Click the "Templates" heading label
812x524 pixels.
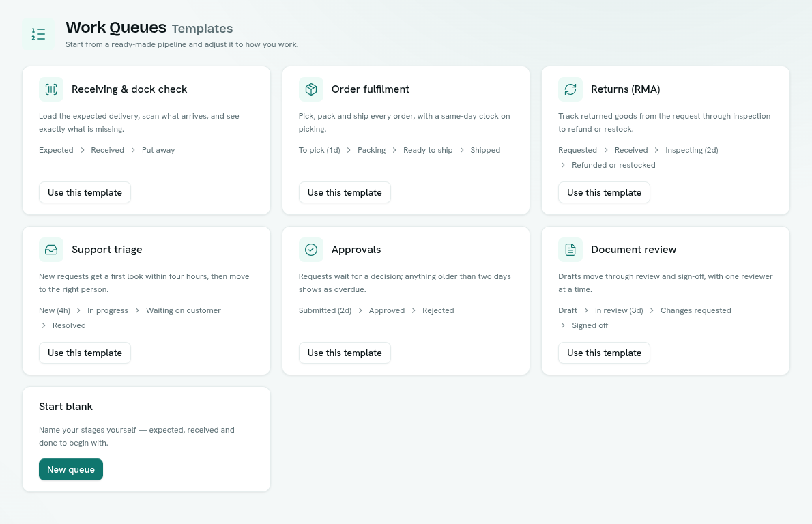tap(203, 29)
